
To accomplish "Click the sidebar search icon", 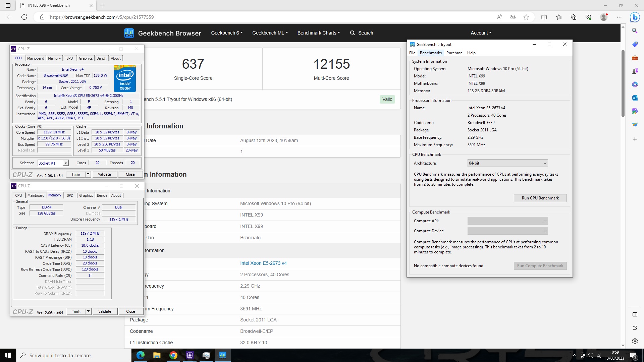I will pos(635,31).
